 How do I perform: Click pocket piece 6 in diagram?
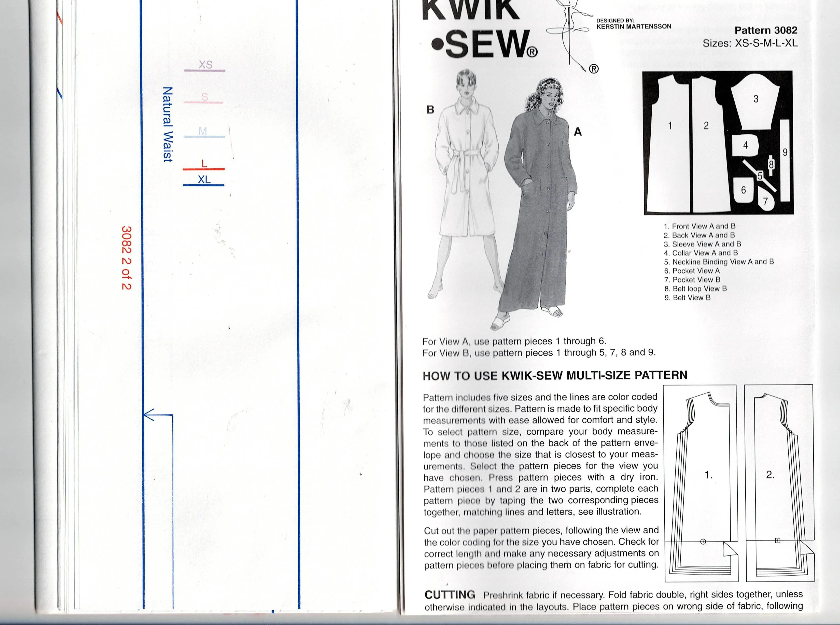744,190
